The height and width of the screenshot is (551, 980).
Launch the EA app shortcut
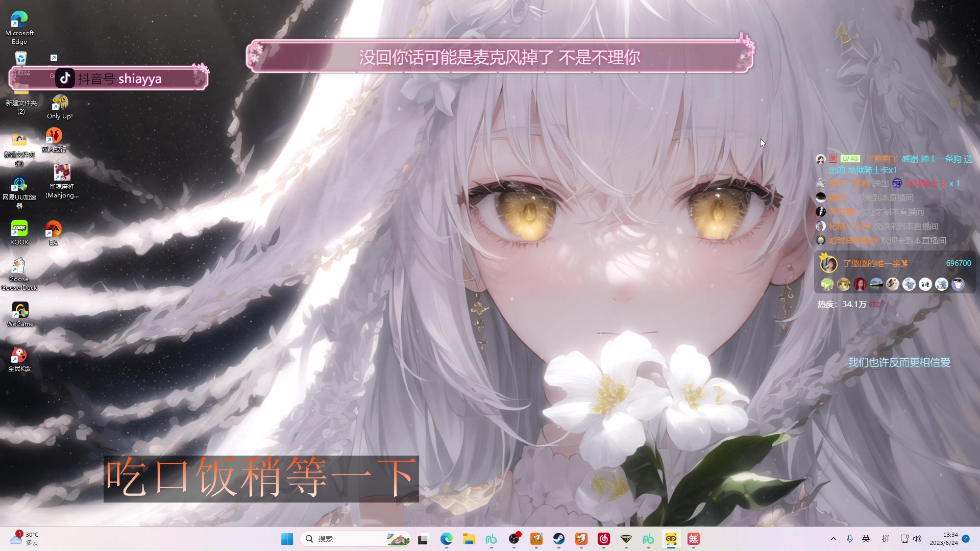click(x=53, y=233)
